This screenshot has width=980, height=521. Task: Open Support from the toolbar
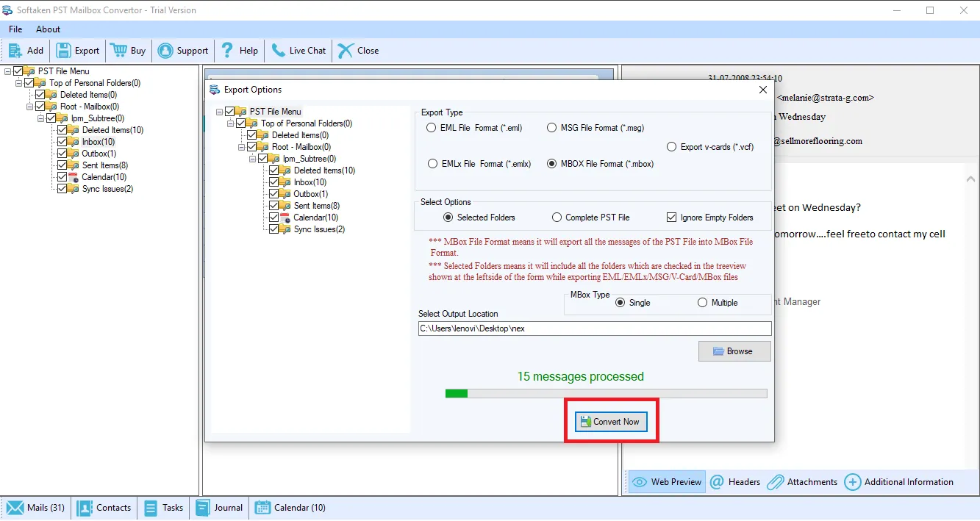(x=183, y=51)
